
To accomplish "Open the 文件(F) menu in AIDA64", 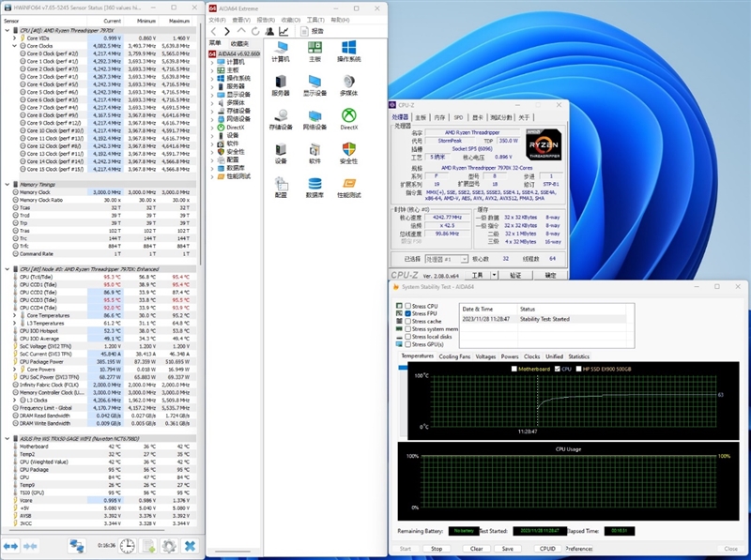I will [x=217, y=20].
